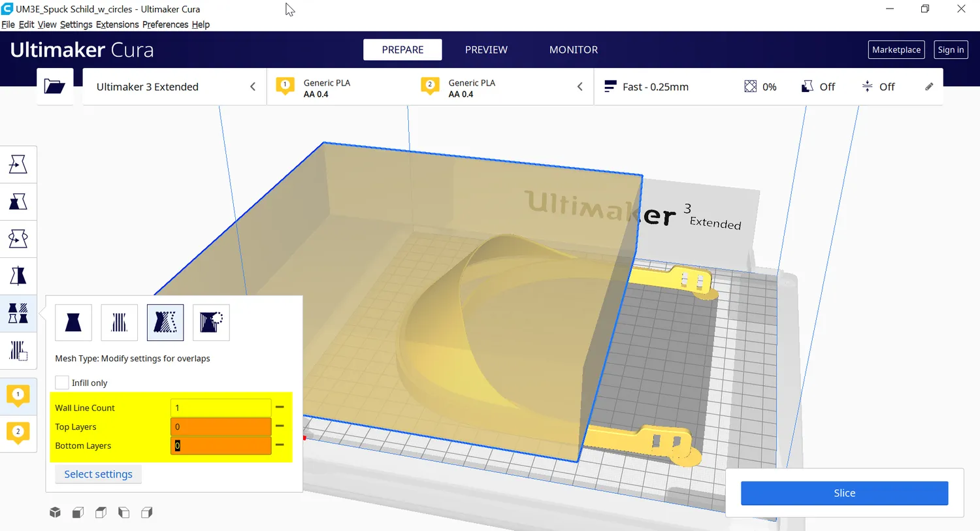The image size is (980, 531).
Task: Focus the Bottom Layers input field
Action: 221,445
